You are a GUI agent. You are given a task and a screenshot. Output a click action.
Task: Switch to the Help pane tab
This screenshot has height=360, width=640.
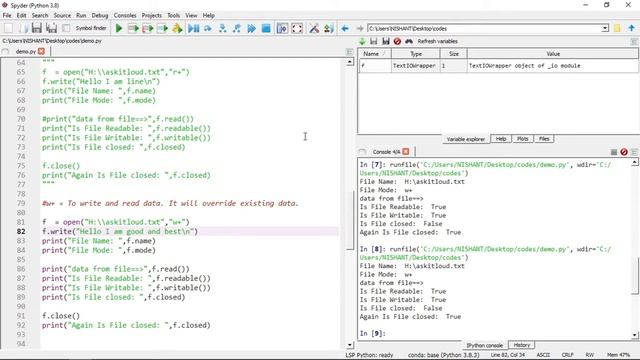point(501,139)
